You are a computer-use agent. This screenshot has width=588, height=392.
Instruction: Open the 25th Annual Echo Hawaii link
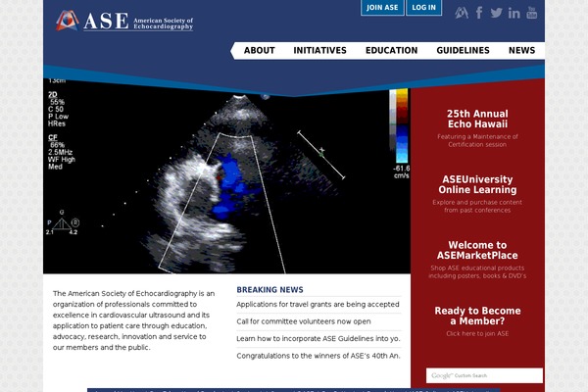click(x=477, y=119)
